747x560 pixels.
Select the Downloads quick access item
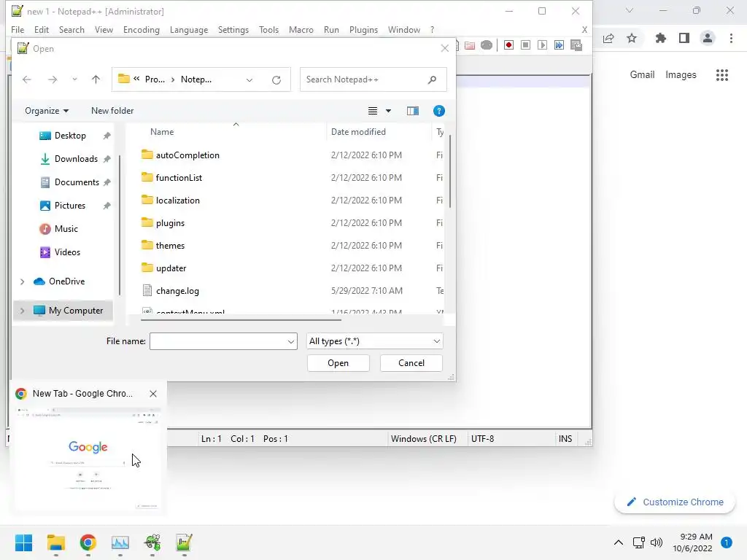pos(75,159)
